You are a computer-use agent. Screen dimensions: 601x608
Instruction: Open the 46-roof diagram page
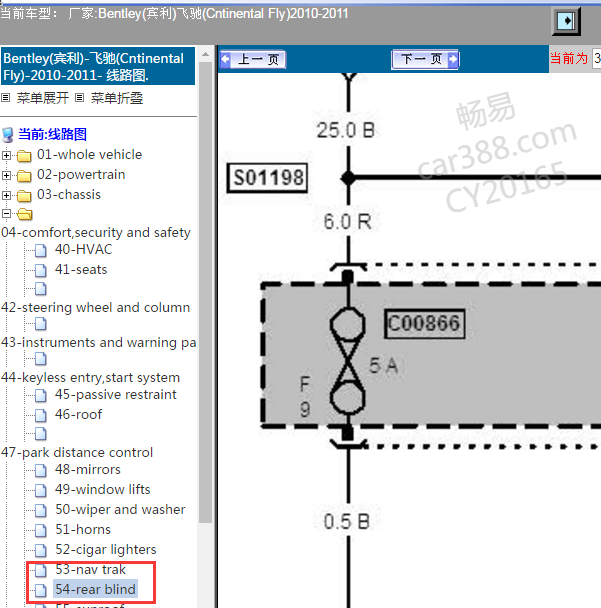[x=78, y=415]
